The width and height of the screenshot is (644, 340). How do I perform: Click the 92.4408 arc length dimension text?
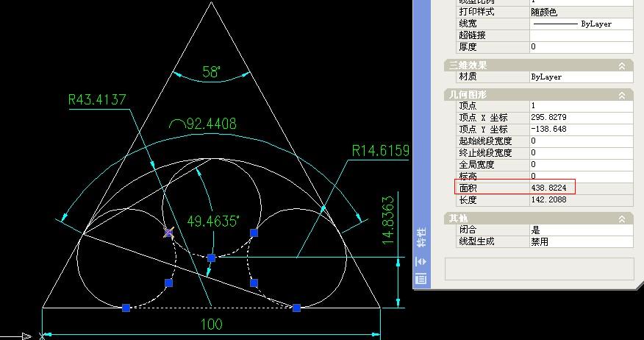[204, 124]
